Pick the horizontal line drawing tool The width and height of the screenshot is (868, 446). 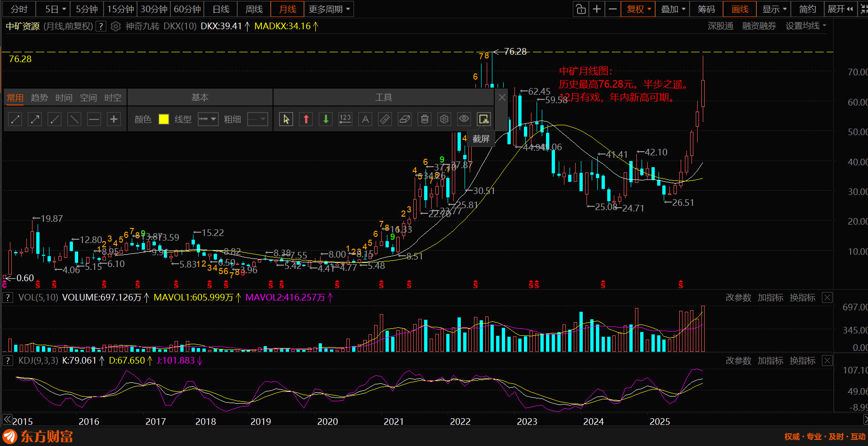[x=94, y=119]
